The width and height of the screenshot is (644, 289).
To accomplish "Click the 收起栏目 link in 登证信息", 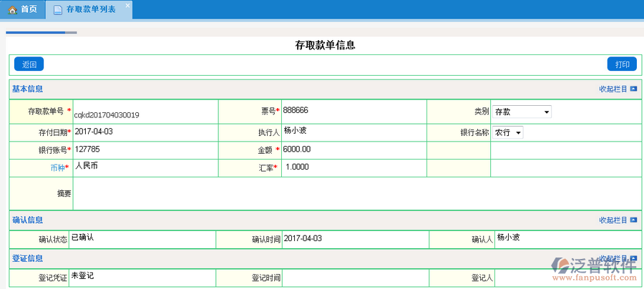I will click(613, 258).
